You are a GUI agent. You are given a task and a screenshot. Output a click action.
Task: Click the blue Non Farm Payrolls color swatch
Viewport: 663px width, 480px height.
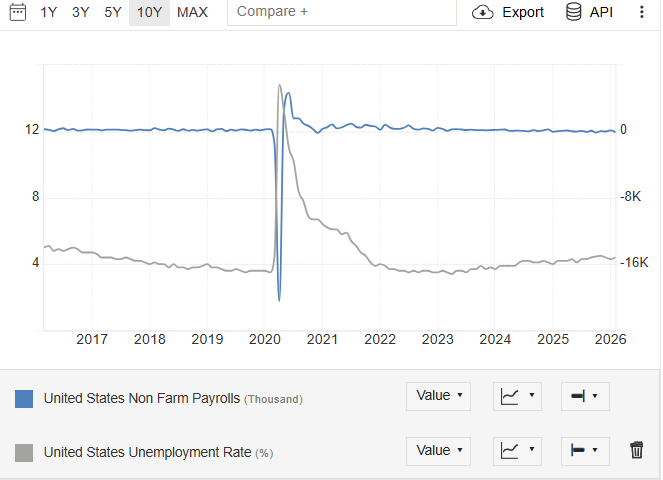tap(24, 399)
